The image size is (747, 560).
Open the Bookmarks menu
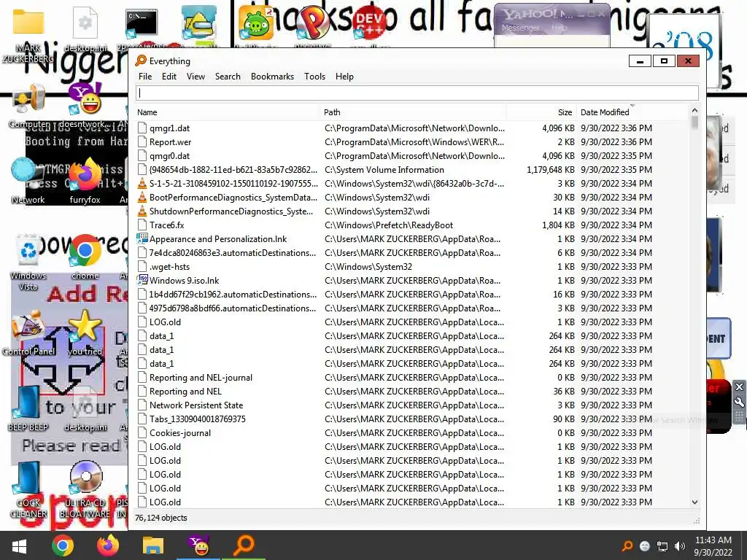tap(272, 77)
